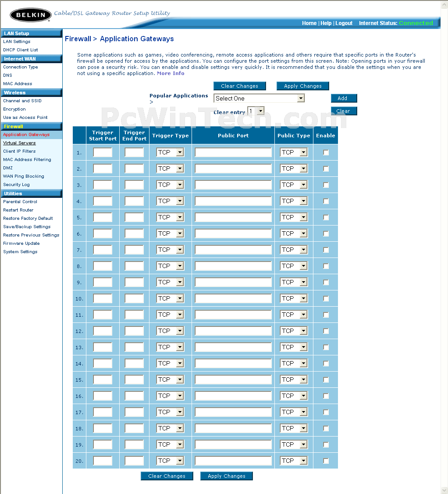Change Public Type in row 15

coord(294,379)
